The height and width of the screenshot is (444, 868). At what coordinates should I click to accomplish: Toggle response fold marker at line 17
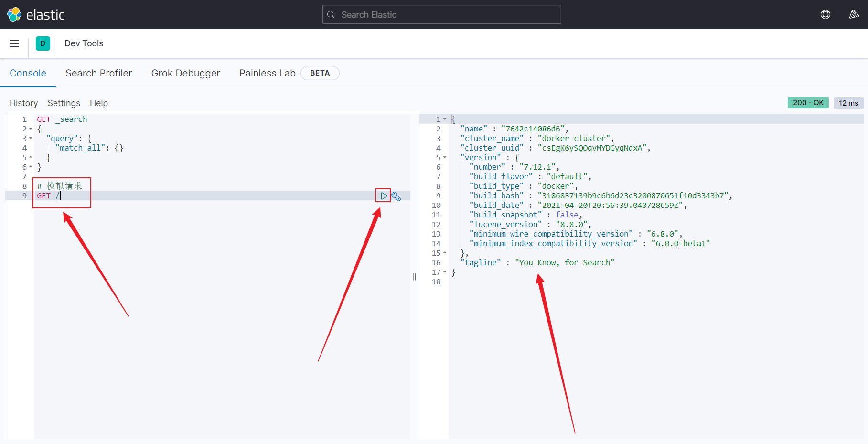click(x=445, y=272)
